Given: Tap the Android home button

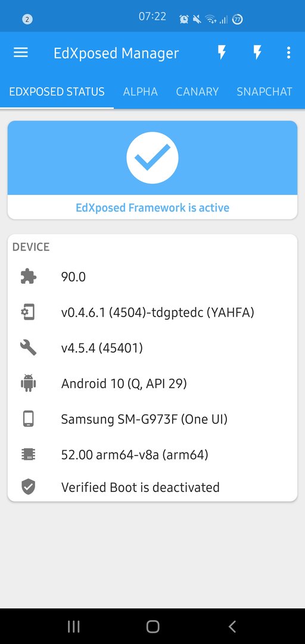Looking at the screenshot, I should (x=152, y=626).
